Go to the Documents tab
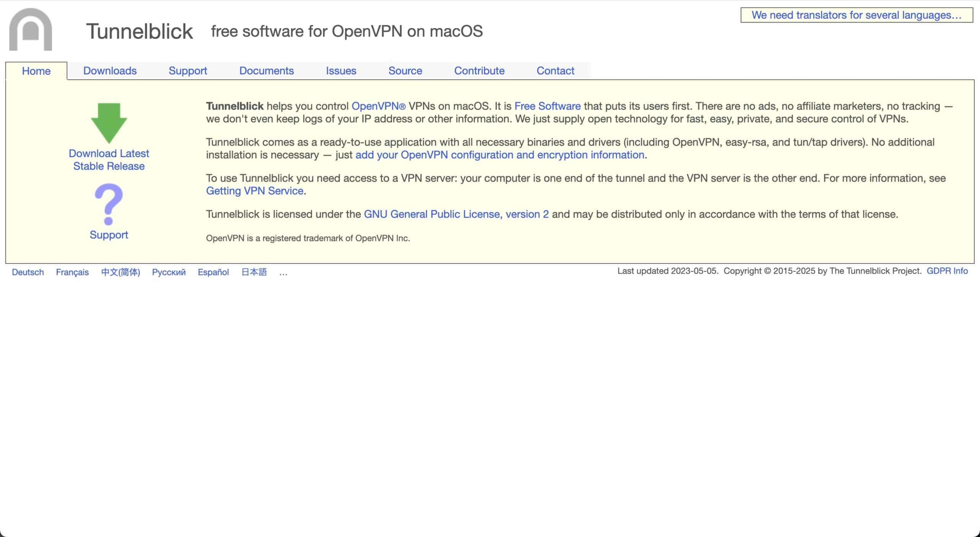This screenshot has height=537, width=980. coord(266,71)
